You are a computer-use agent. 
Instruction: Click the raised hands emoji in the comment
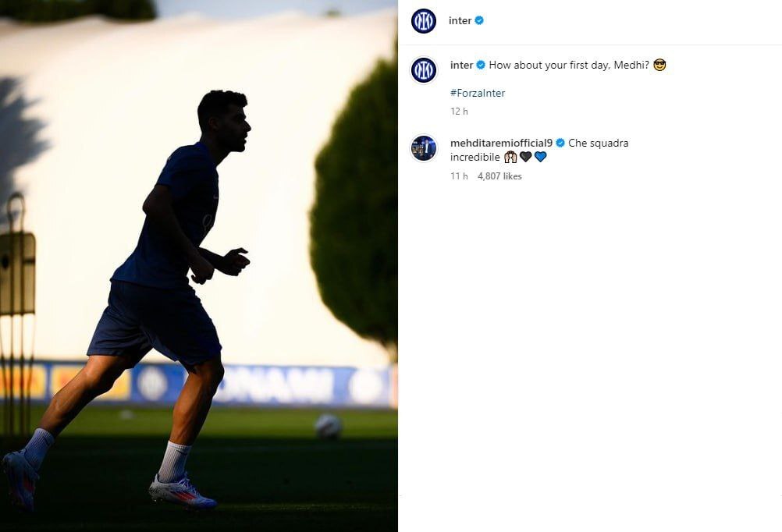pyautogui.click(x=510, y=157)
